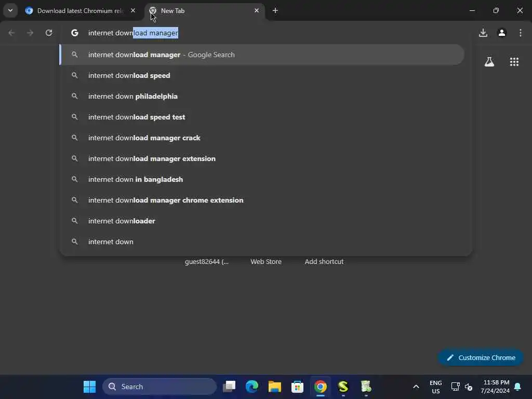Open the Windows Start menu
This screenshot has width=532, height=399.
(89, 387)
